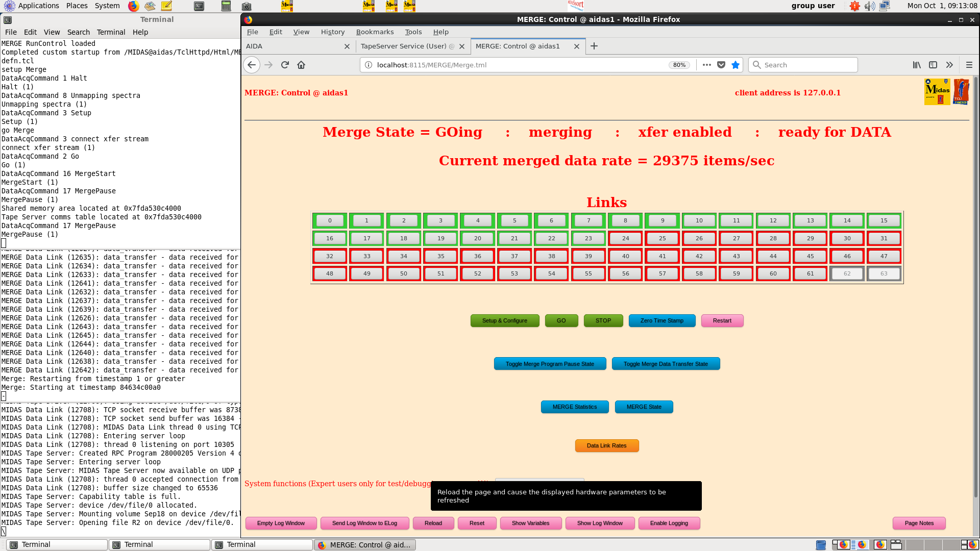Open the calculator launcher in top panel
This screenshot has width=980, height=551.
point(226,6)
